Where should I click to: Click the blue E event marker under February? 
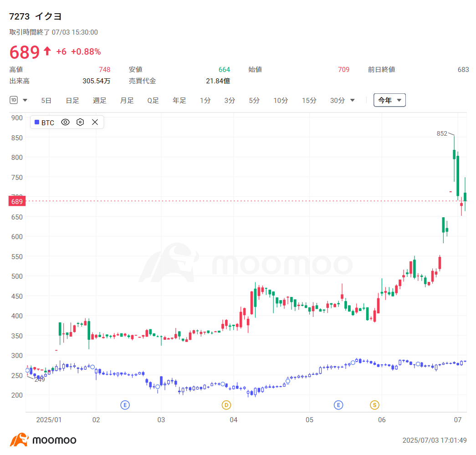[x=125, y=404]
